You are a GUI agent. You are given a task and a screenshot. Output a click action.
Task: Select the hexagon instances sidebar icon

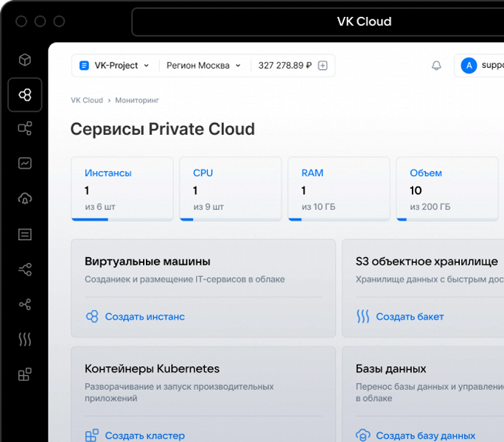[x=25, y=95]
